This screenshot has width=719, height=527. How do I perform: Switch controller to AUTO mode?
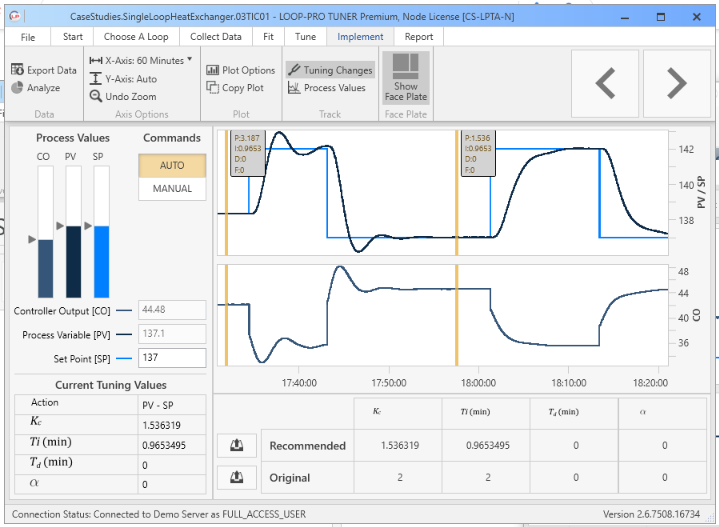(172, 166)
